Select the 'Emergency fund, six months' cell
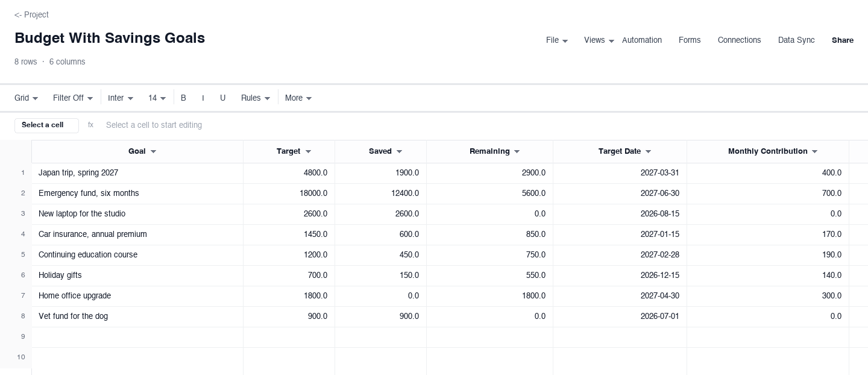Viewport: 868px width, 375px height. click(137, 194)
